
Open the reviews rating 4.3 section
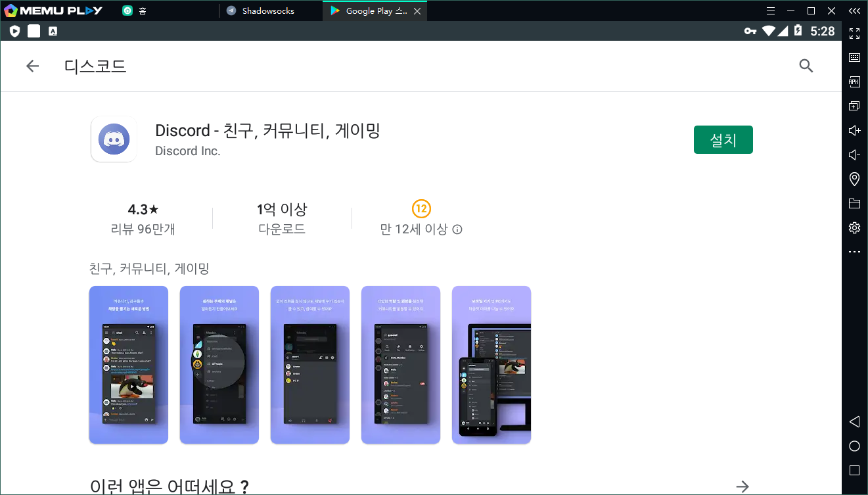tap(143, 219)
